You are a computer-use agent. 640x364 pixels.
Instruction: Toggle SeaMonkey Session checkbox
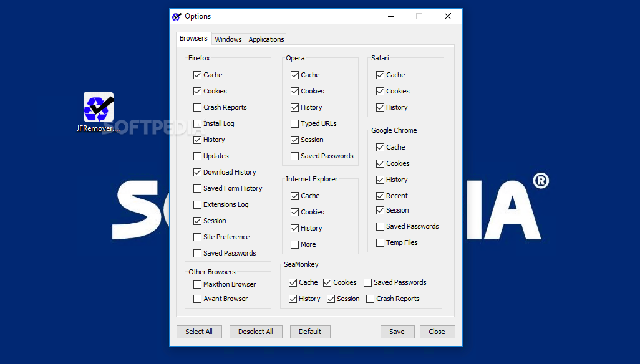[x=331, y=299]
